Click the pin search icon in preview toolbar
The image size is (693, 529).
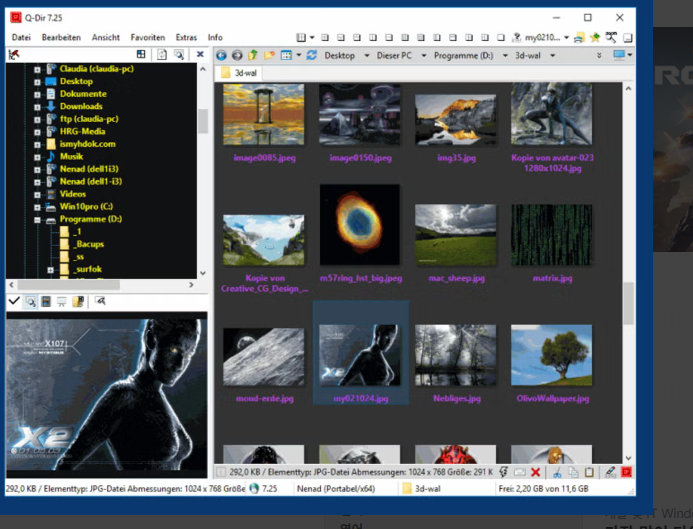pyautogui.click(x=101, y=301)
